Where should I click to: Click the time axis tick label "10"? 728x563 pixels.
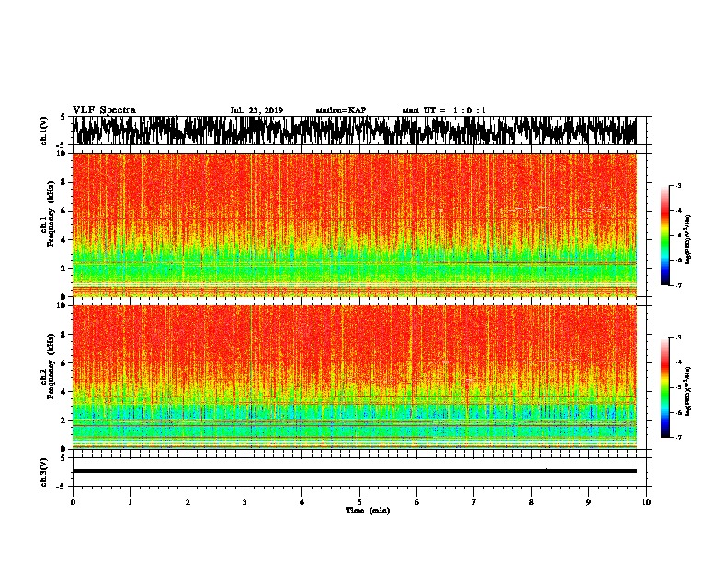tap(646, 502)
